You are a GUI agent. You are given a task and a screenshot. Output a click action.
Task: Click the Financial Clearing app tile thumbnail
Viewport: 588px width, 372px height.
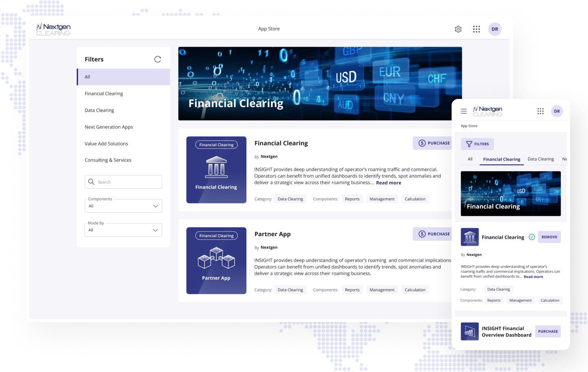pyautogui.click(x=216, y=170)
